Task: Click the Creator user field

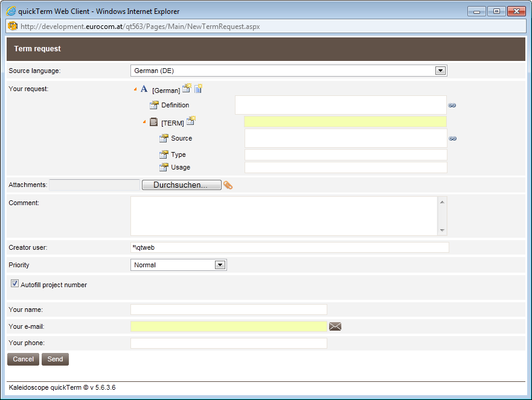Action: 290,247
